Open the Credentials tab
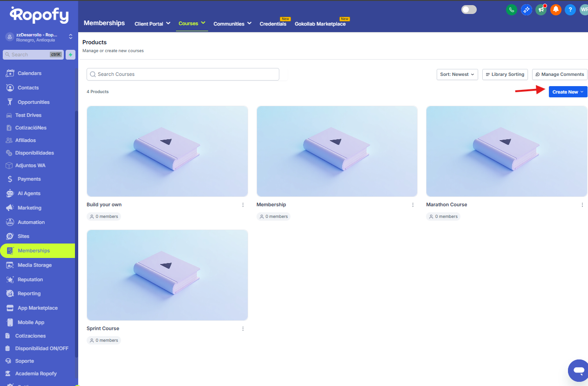The width and height of the screenshot is (588, 386). point(273,24)
